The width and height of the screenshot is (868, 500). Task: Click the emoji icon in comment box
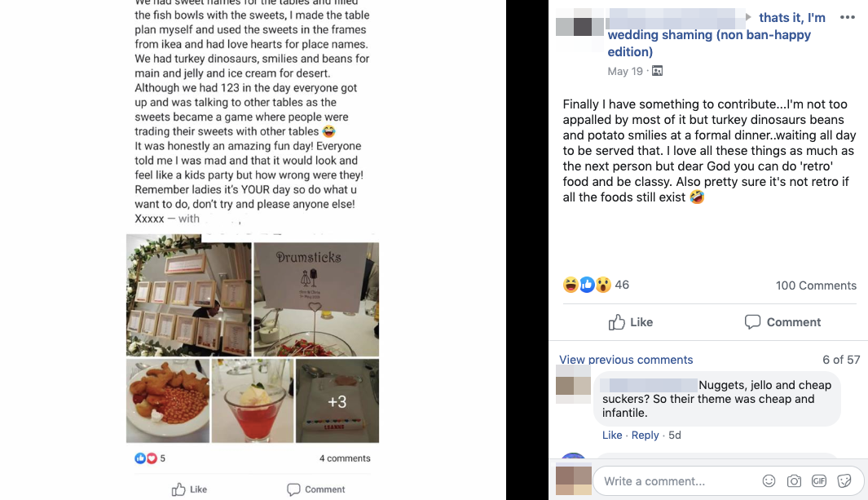coord(769,480)
